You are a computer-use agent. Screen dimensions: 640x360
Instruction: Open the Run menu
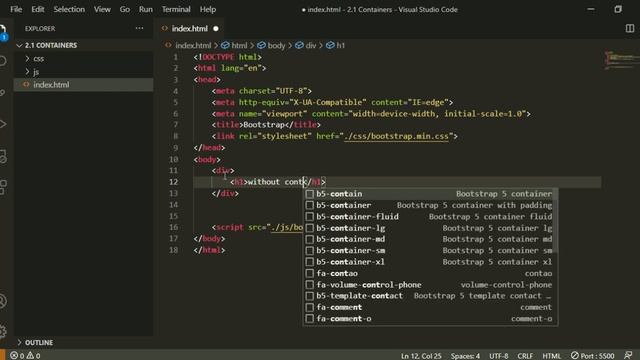tap(145, 9)
